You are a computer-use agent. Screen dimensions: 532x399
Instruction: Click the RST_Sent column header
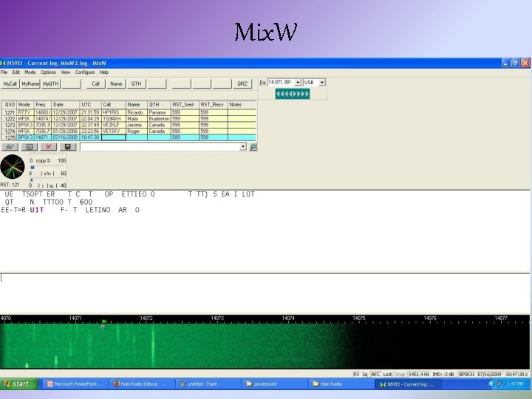point(185,105)
